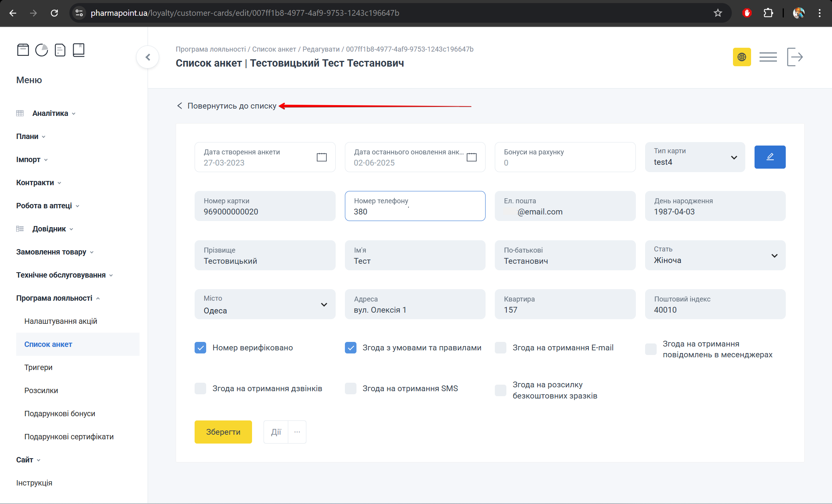The height and width of the screenshot is (504, 832).
Task: Click the book icon in sidebar
Action: point(79,50)
